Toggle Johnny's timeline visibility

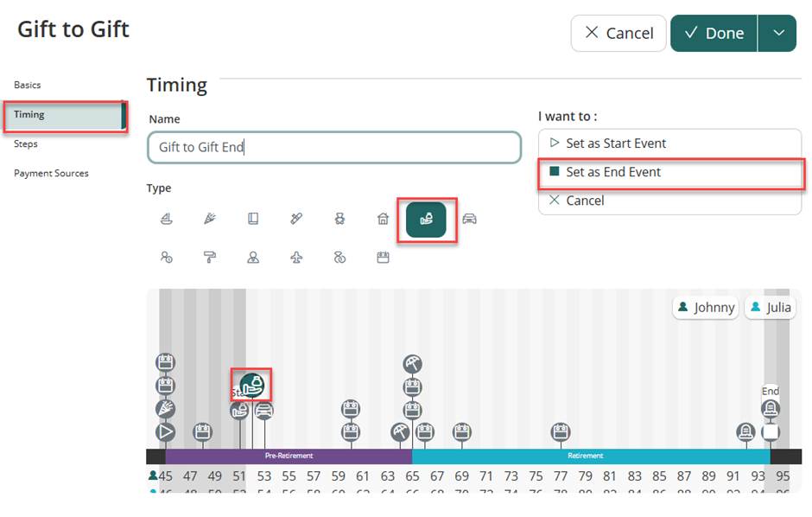(706, 307)
